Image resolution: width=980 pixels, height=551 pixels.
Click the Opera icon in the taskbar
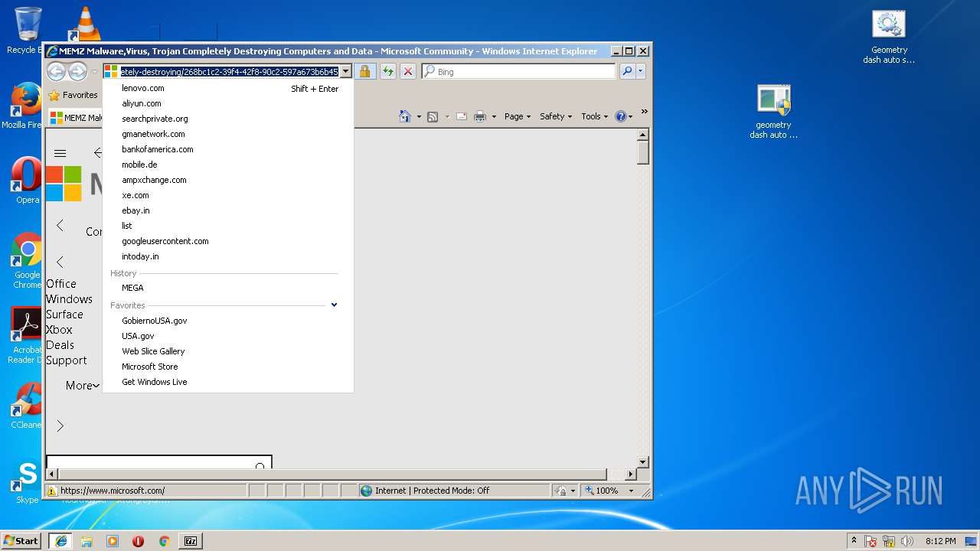coord(139,541)
